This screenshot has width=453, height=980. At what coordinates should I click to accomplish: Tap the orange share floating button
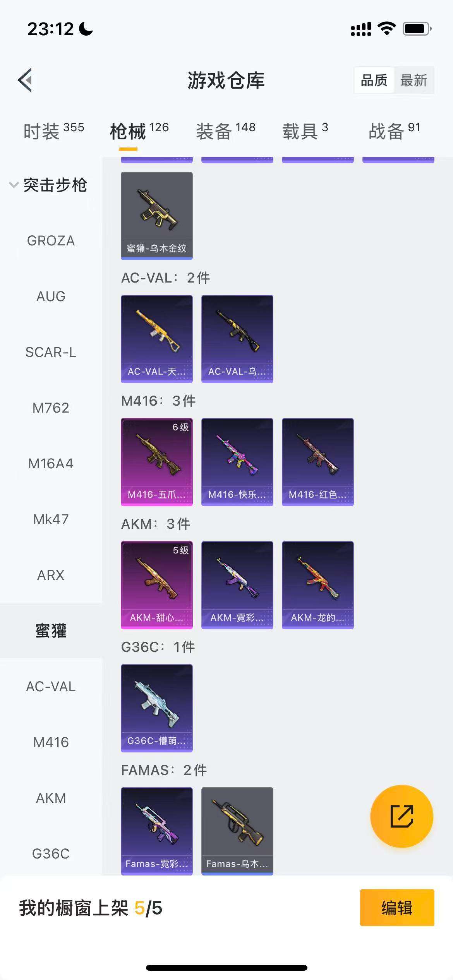pyautogui.click(x=402, y=817)
